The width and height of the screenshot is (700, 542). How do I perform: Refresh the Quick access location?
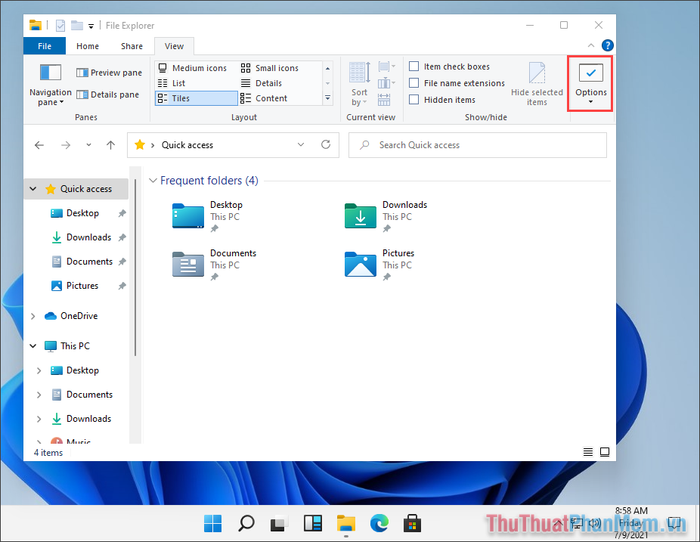tap(325, 145)
